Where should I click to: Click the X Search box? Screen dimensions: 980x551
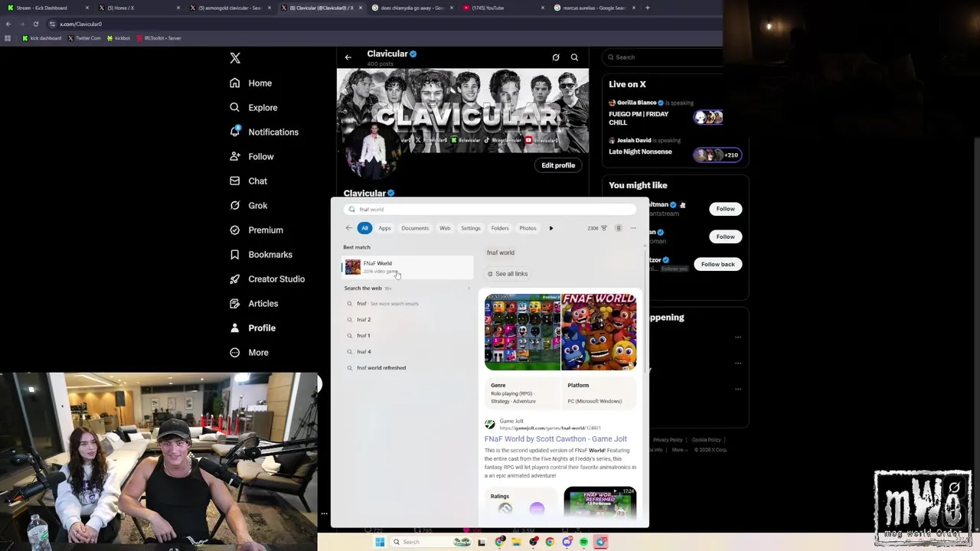(x=661, y=57)
